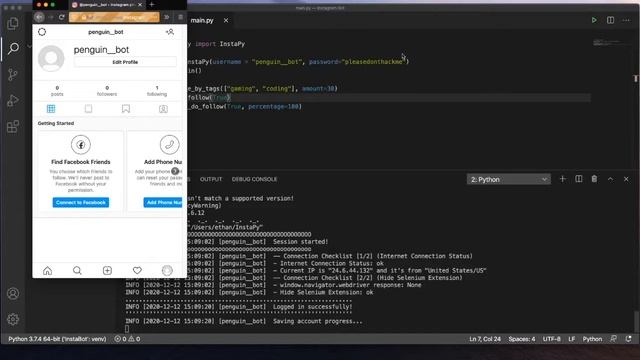Open the Instagram Activity heart icon

[x=137, y=270]
